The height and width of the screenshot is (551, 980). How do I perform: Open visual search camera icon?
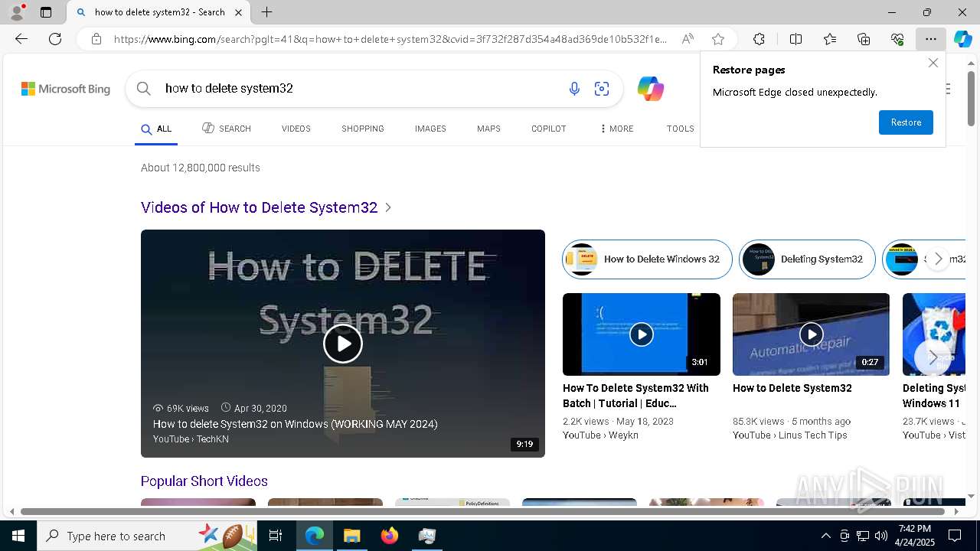(602, 89)
